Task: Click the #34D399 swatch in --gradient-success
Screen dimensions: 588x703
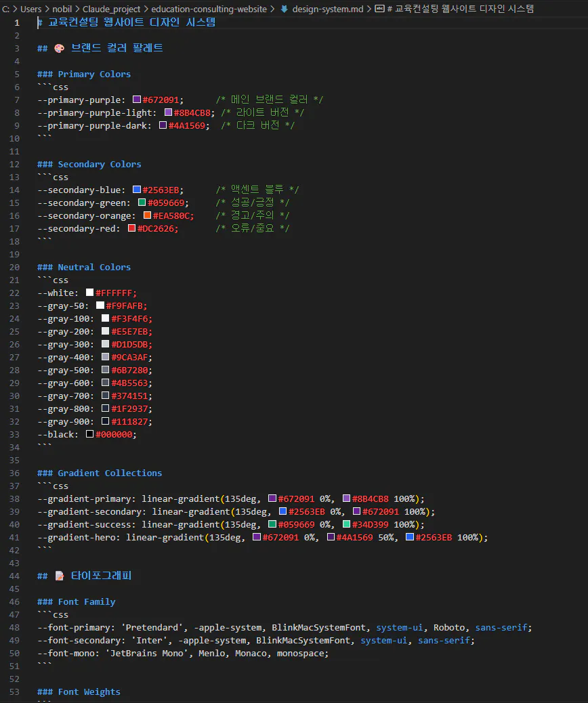Action: point(346,524)
